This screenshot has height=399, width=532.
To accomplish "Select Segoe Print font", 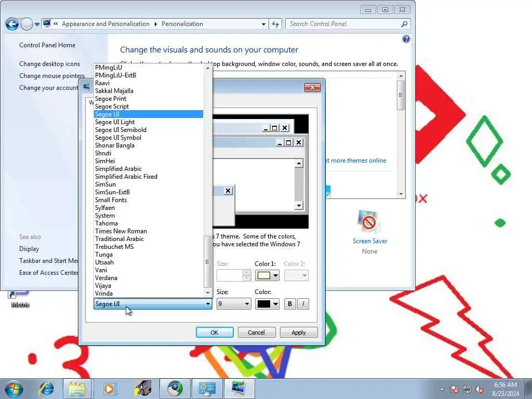I will coord(149,99).
